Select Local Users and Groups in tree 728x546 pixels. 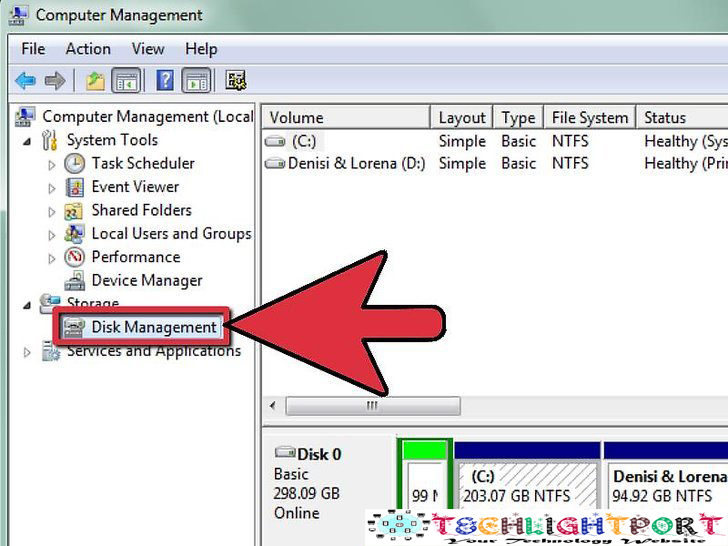click(x=171, y=234)
